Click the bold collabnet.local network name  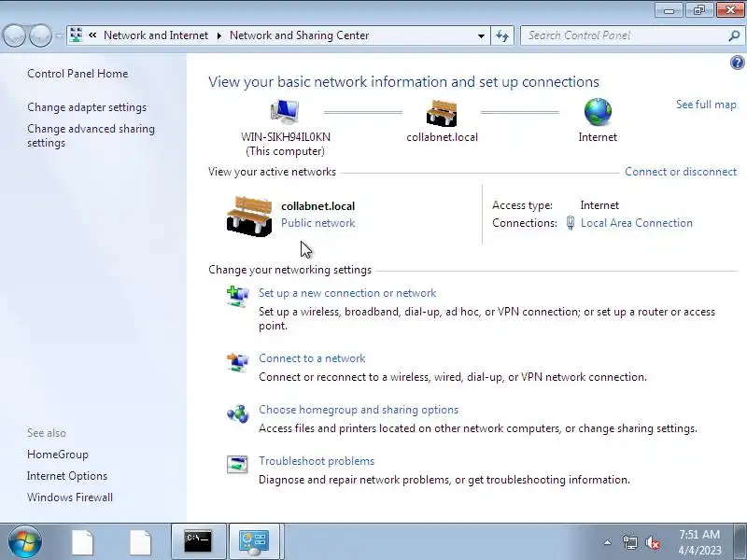[x=317, y=206]
